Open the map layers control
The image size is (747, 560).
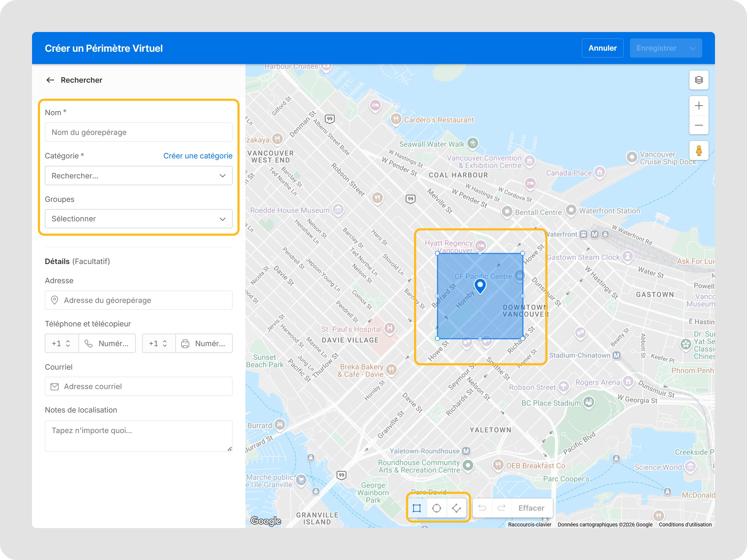point(698,80)
